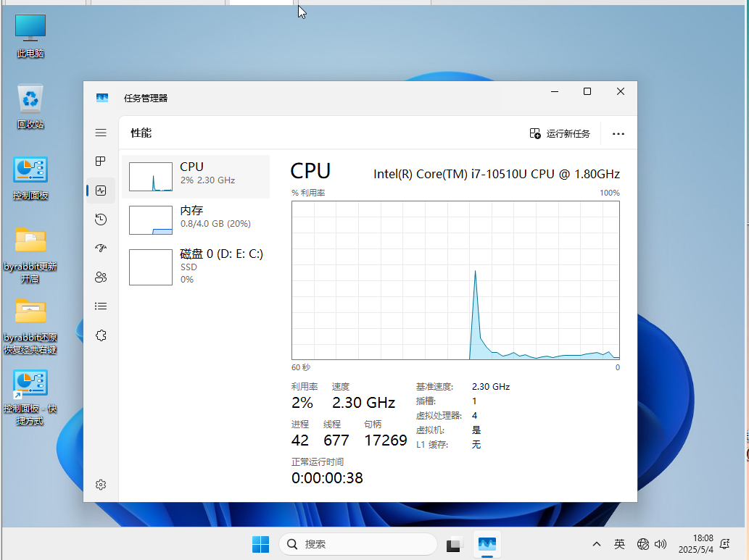Open the Users page icon in sidebar
Screen dimensions: 749x560
101,277
